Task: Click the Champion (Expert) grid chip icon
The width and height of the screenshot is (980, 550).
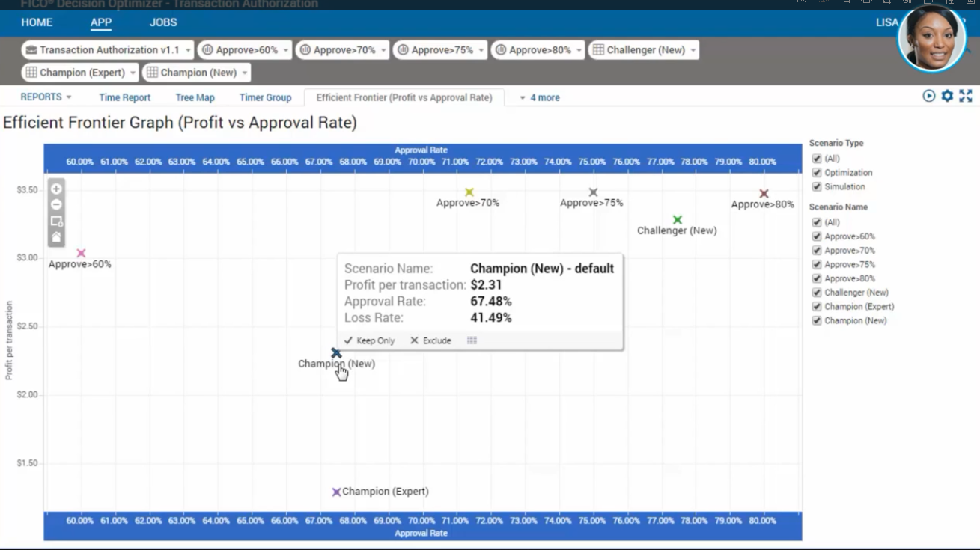Action: click(x=31, y=73)
